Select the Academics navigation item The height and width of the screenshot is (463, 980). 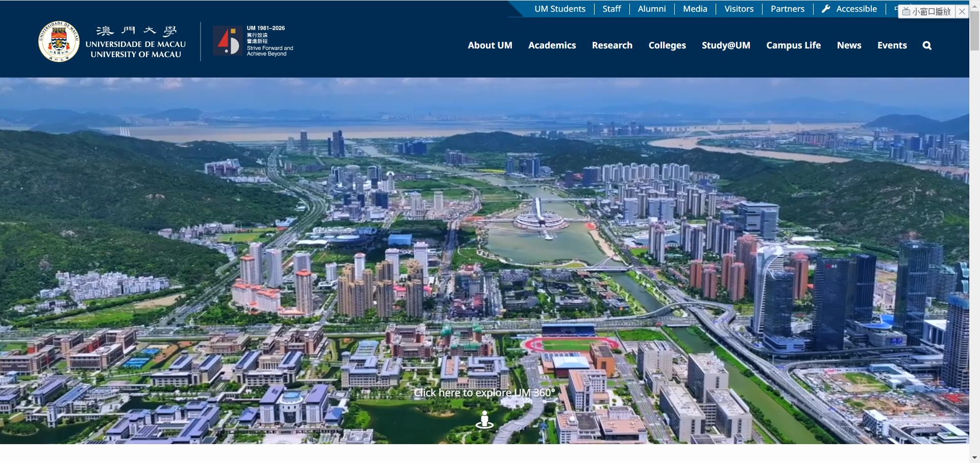(552, 45)
